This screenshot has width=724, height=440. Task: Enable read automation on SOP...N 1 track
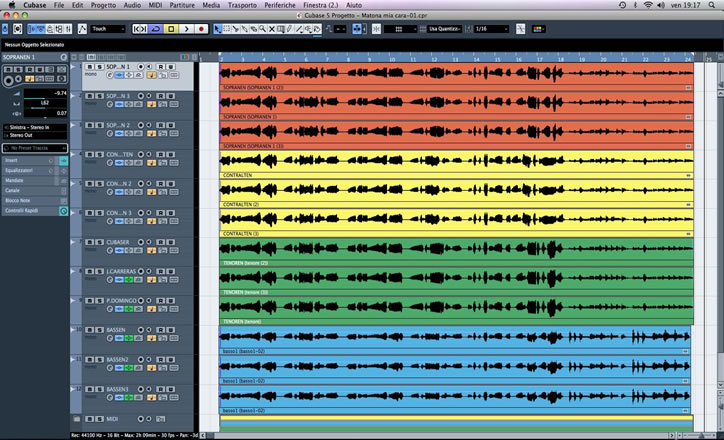click(x=161, y=67)
